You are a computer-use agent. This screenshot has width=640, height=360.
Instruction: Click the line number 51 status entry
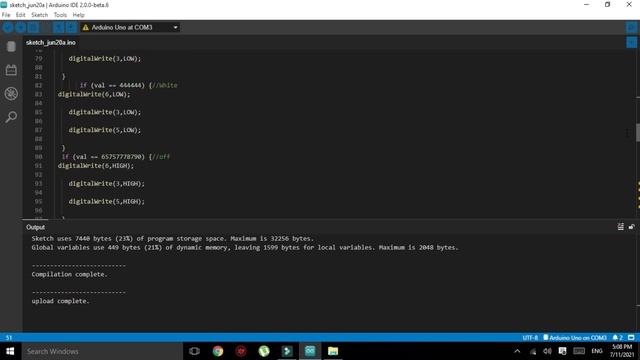pos(9,338)
